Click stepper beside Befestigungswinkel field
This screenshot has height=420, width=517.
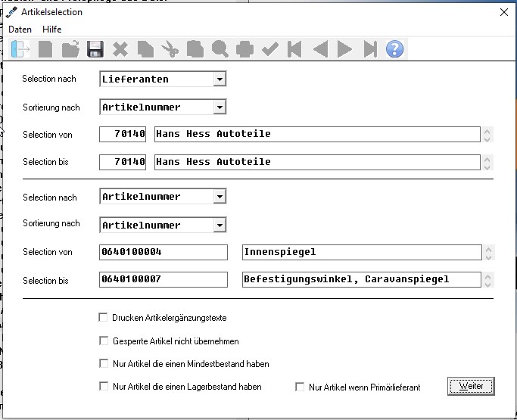coord(488,280)
